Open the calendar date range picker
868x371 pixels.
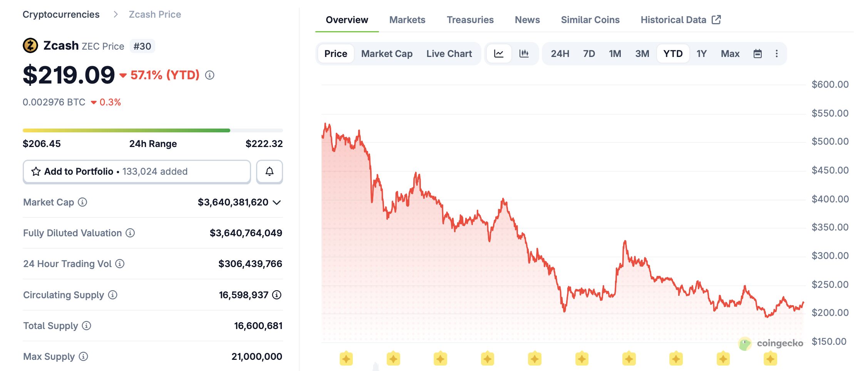coord(757,53)
